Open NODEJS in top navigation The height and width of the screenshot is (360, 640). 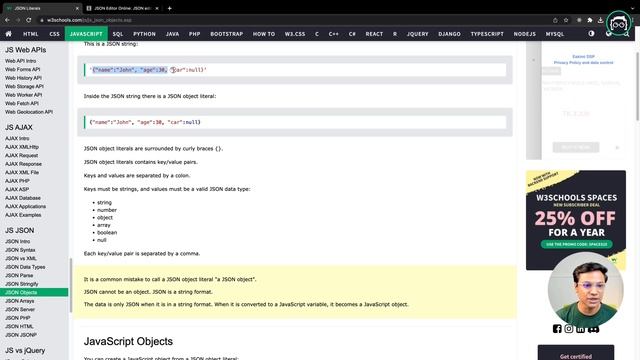pyautogui.click(x=524, y=34)
